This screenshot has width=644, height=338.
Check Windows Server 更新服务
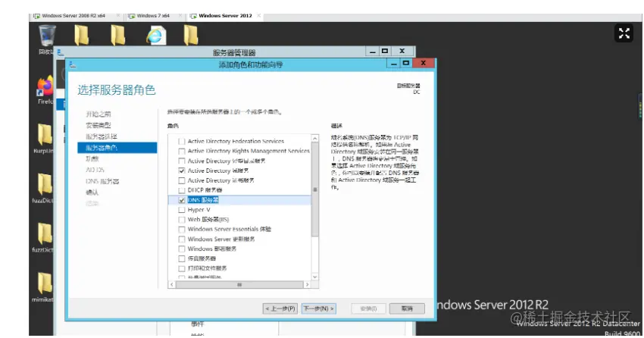[x=182, y=239]
